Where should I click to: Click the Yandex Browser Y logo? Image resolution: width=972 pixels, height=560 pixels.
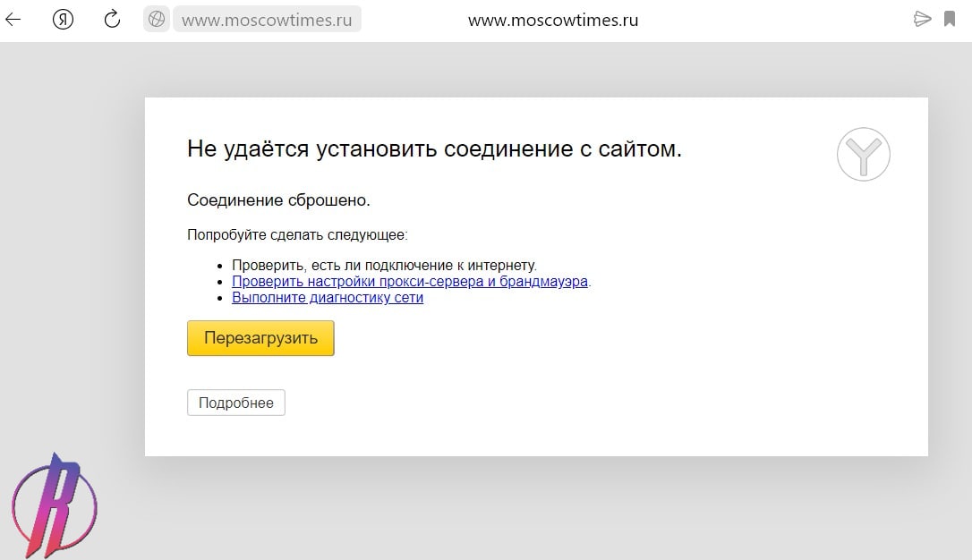tap(864, 154)
